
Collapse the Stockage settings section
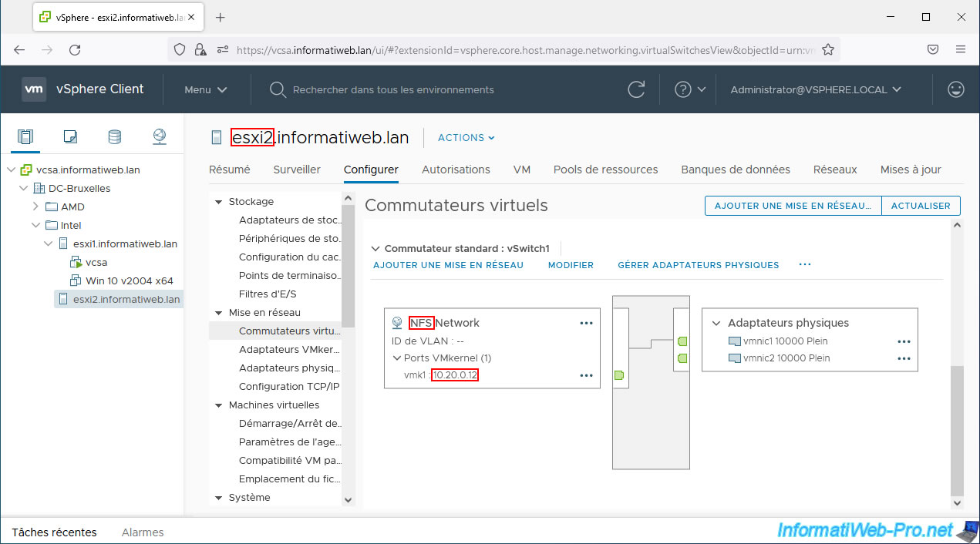218,202
